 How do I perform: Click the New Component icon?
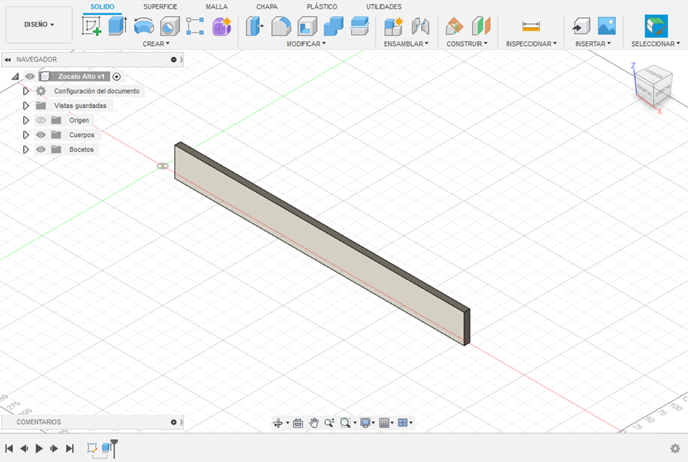pyautogui.click(x=393, y=26)
